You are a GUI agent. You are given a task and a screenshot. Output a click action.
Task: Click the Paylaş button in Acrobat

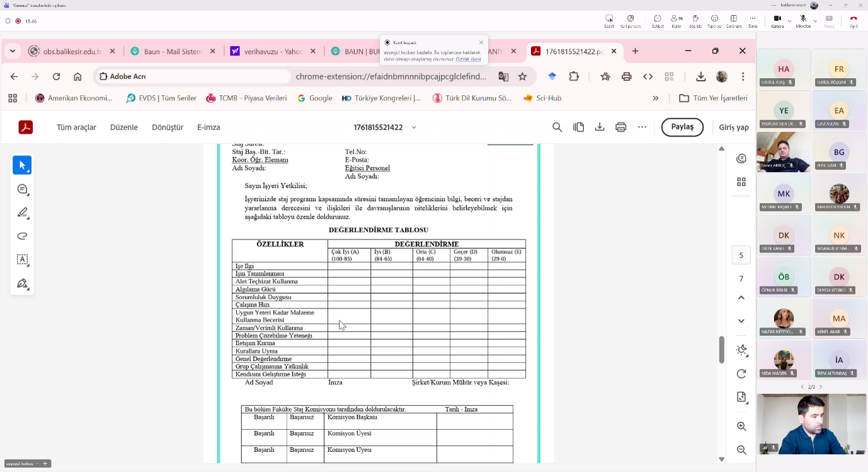(682, 127)
